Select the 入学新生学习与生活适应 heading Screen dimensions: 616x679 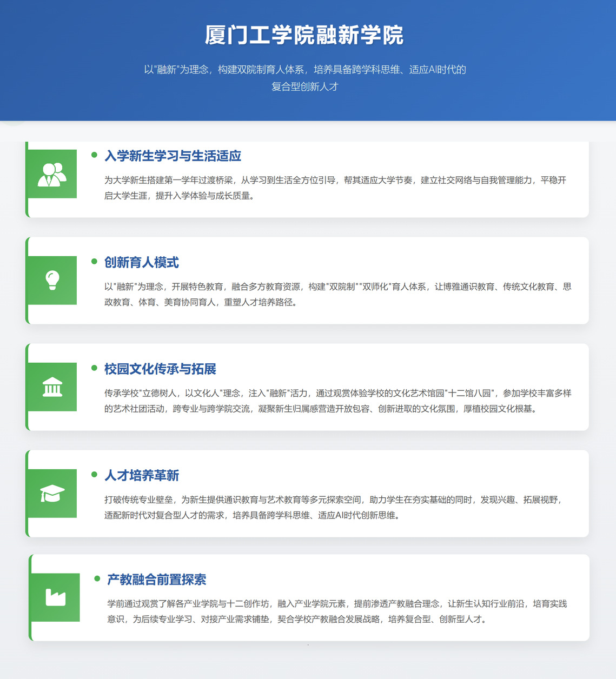pos(173,156)
